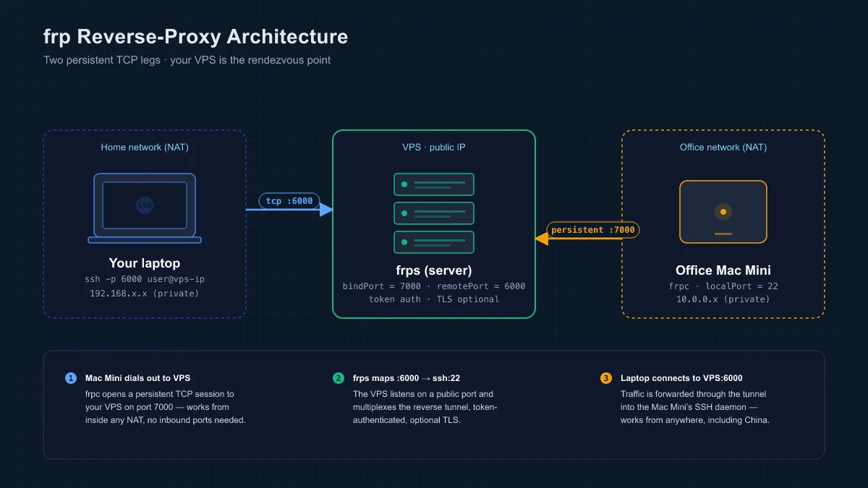Viewport: 868px width, 488px height.
Task: Click the "frp Reverse-Proxy Architecture" title
Action: 195,37
